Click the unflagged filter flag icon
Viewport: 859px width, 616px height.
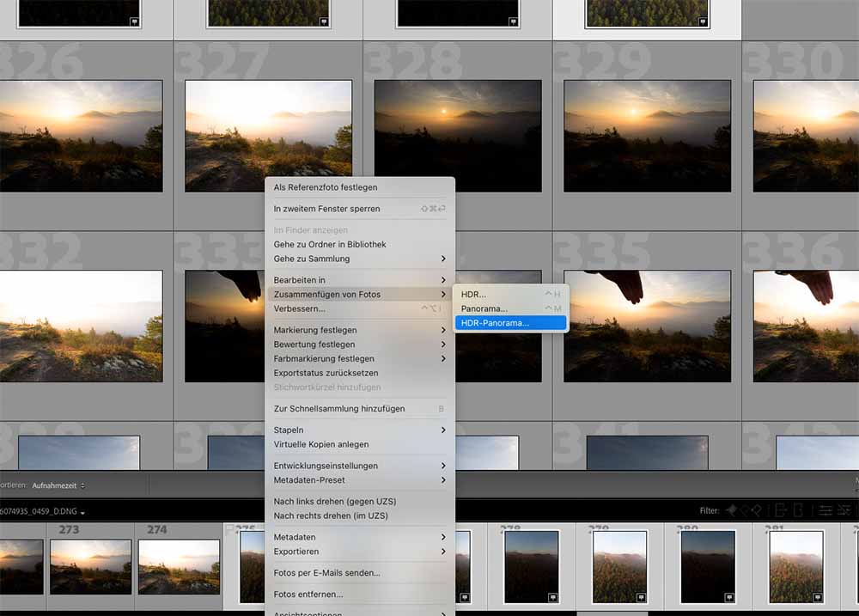pyautogui.click(x=742, y=510)
